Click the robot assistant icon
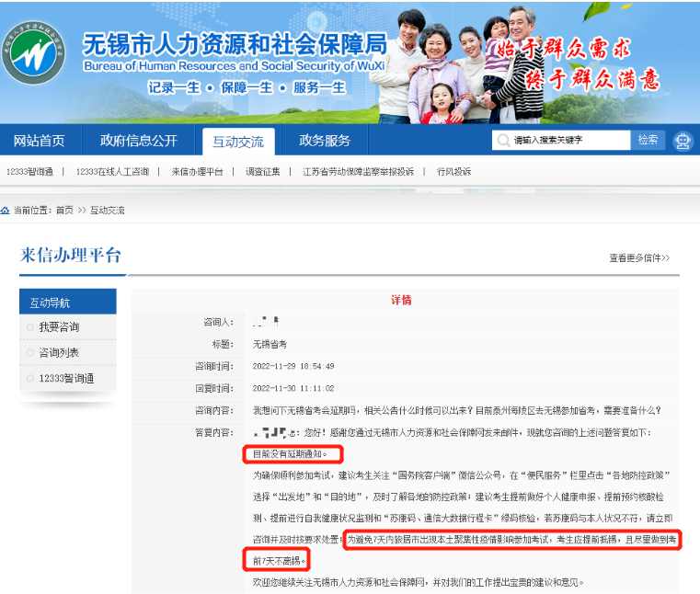Image resolution: width=700 pixels, height=594 pixels. (x=682, y=141)
